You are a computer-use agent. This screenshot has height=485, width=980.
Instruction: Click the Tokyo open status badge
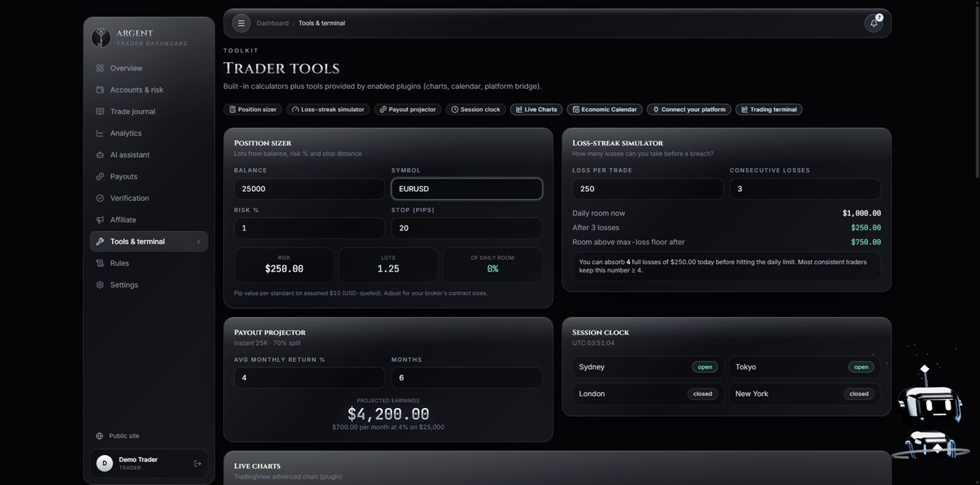pos(861,367)
